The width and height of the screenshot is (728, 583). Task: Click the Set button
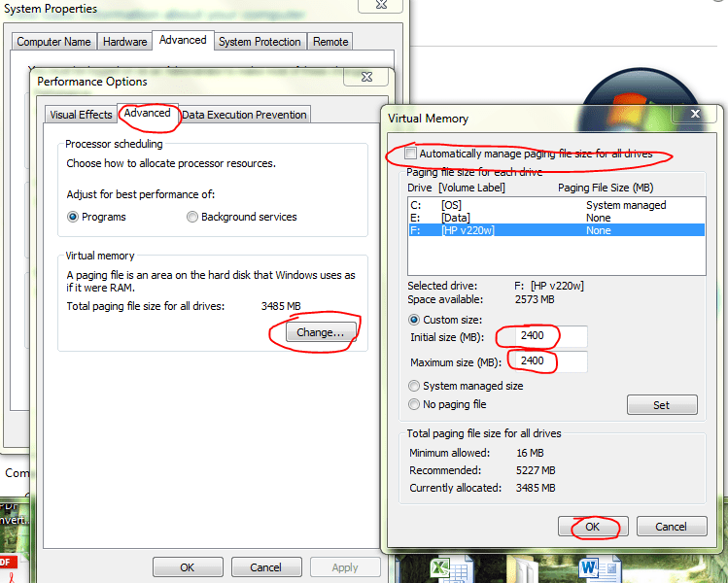tap(662, 405)
